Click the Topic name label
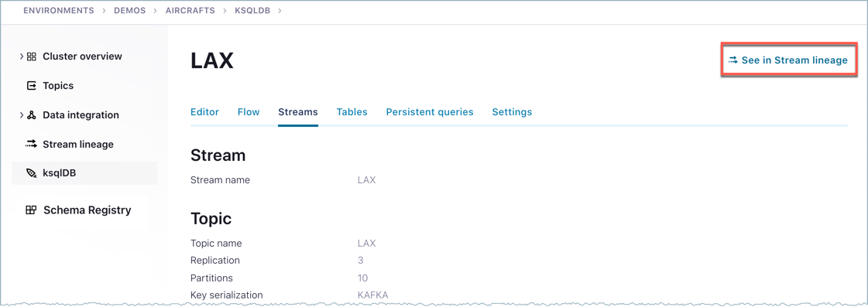The image size is (868, 307). pyautogui.click(x=216, y=244)
